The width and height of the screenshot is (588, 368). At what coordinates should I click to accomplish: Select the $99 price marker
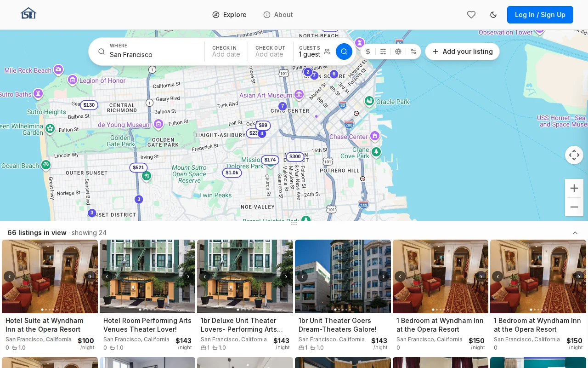coord(263,125)
